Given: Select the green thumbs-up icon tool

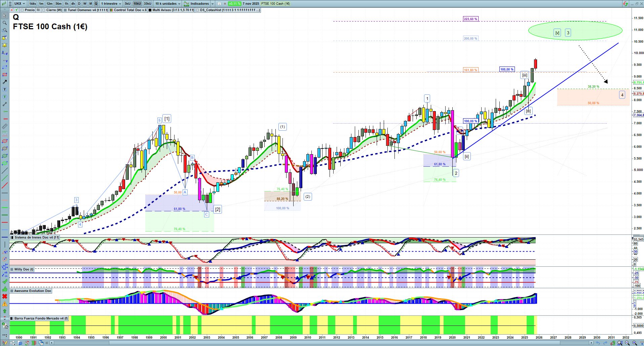Looking at the screenshot, I should [5, 289].
